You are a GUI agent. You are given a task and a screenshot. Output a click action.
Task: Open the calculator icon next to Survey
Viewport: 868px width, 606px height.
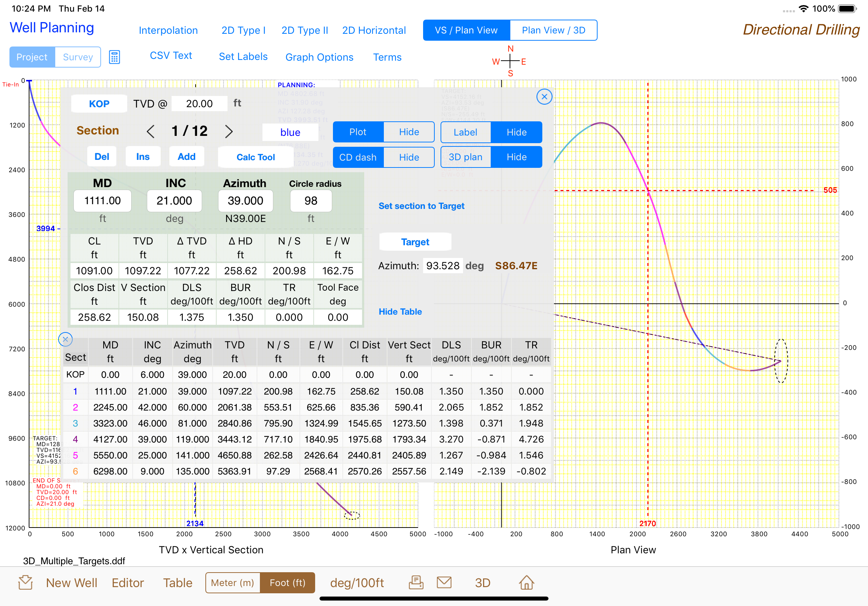coord(114,57)
